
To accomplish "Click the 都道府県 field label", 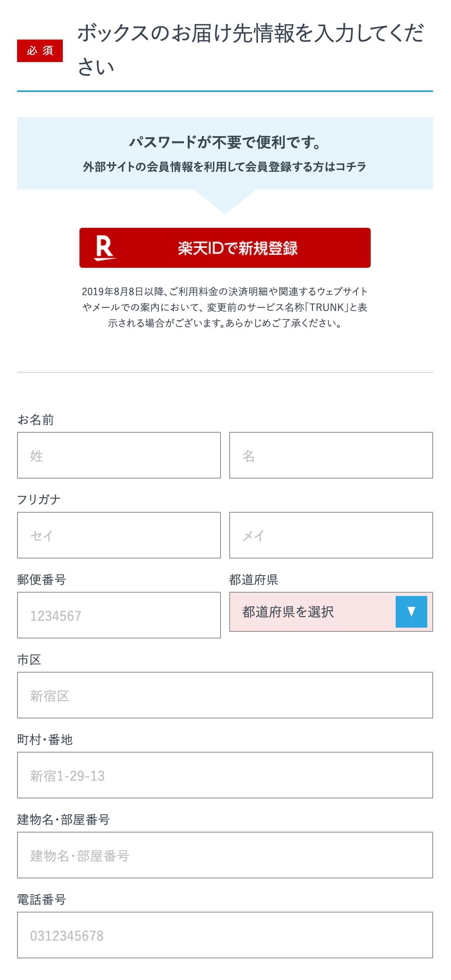I will pyautogui.click(x=253, y=579).
